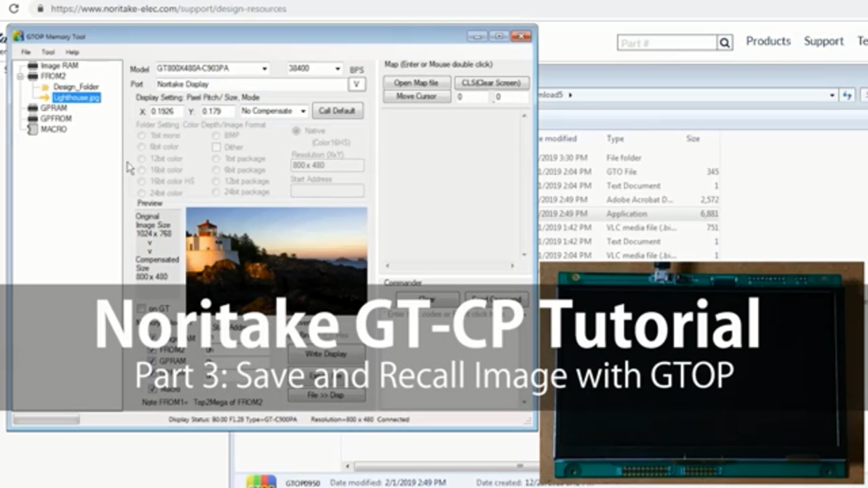Click the MACRO scroll icon
The height and width of the screenshot is (488, 868).
(x=32, y=129)
